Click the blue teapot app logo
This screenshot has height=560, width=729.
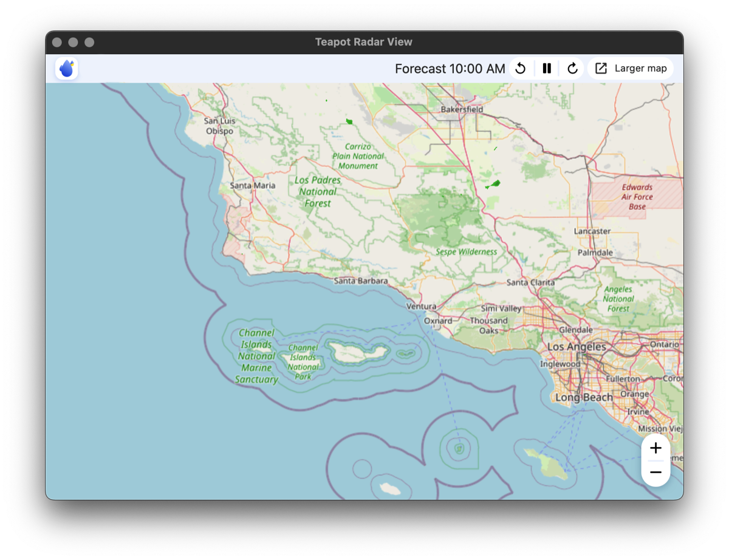[x=66, y=68]
